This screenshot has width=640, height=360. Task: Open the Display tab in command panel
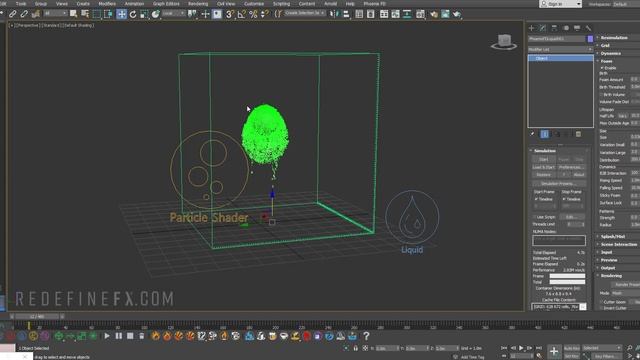pyautogui.click(x=577, y=28)
